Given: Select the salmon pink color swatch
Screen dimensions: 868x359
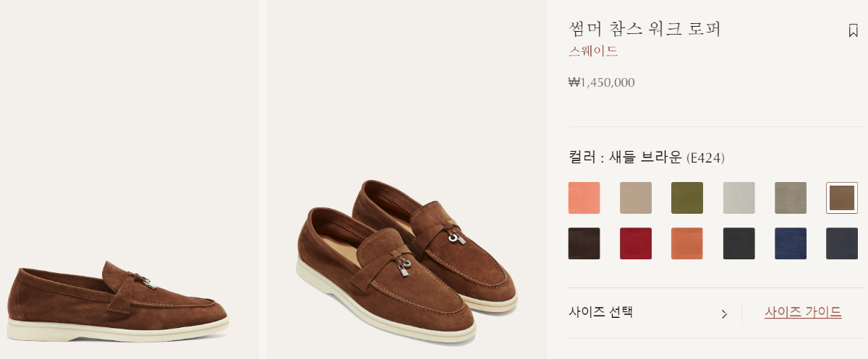Looking at the screenshot, I should point(584,198).
